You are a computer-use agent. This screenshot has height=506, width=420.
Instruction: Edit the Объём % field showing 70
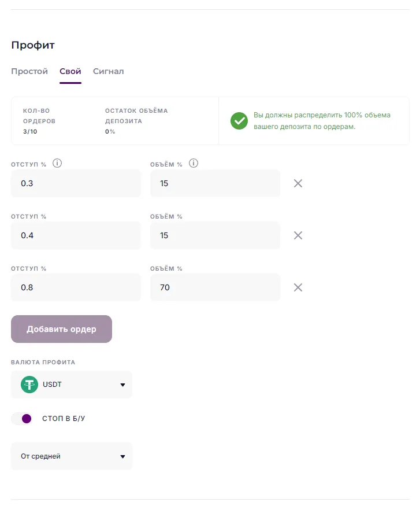coord(215,287)
